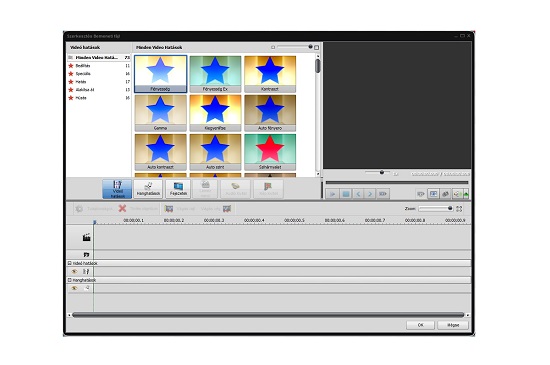Open the effects category with 17 items
This screenshot has width=550, height=365.
pyautogui.click(x=99, y=82)
